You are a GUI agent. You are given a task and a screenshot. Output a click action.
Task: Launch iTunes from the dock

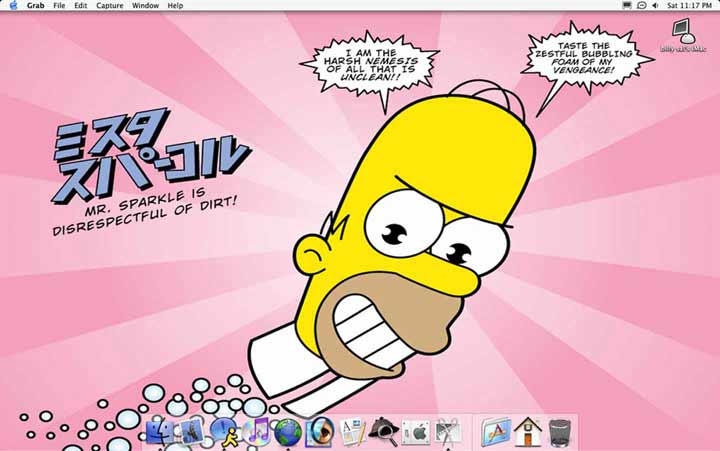(255, 433)
